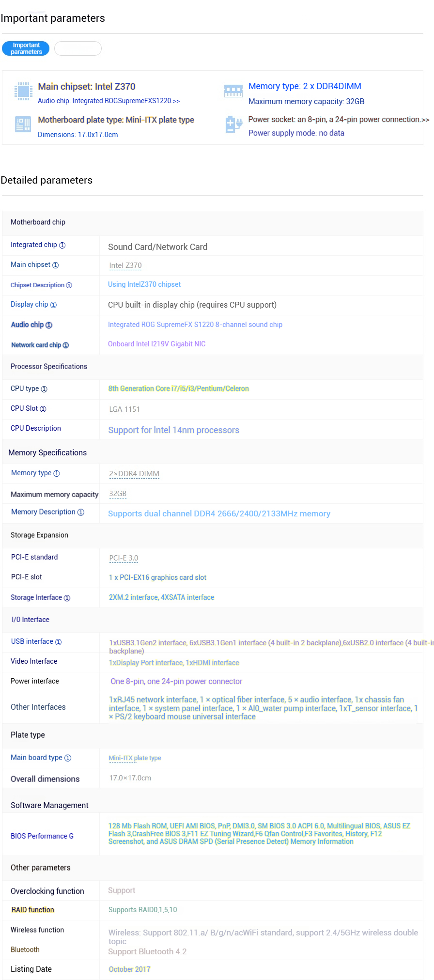The width and height of the screenshot is (434, 980).
Task: Follow the underlined PCI-E 3.0 link
Action: (124, 558)
